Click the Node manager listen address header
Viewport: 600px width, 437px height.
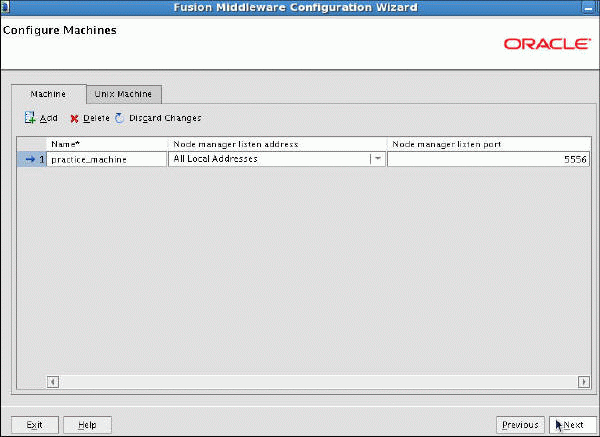[277, 144]
